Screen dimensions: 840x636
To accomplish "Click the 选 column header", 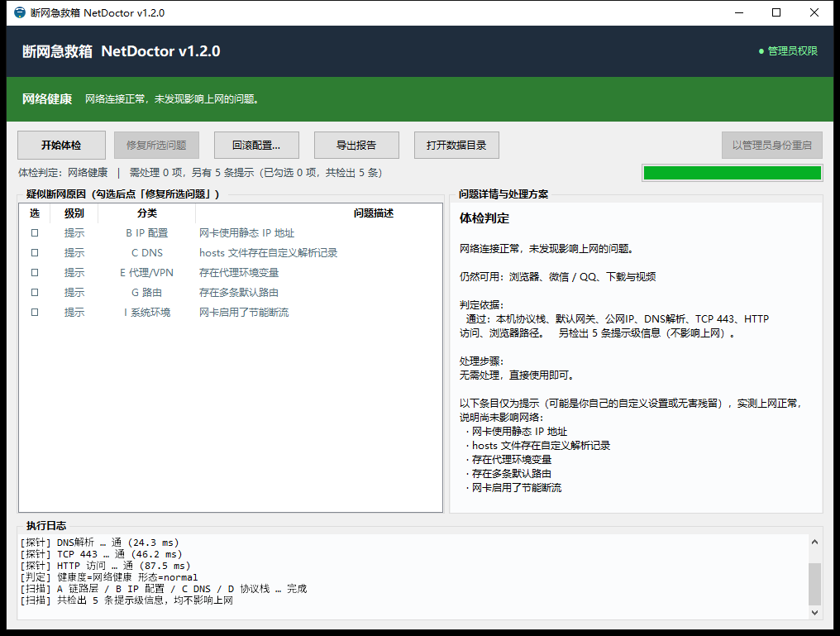I will coord(35,213).
